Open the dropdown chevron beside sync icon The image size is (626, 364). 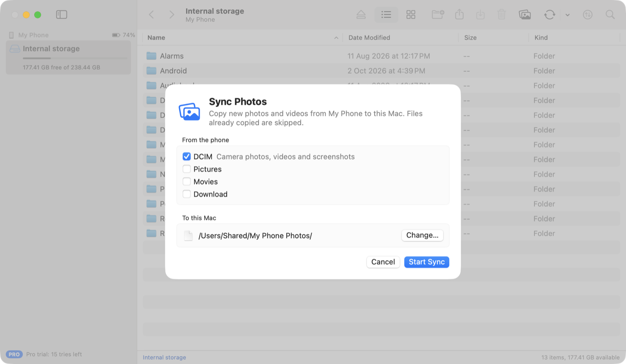(x=567, y=15)
